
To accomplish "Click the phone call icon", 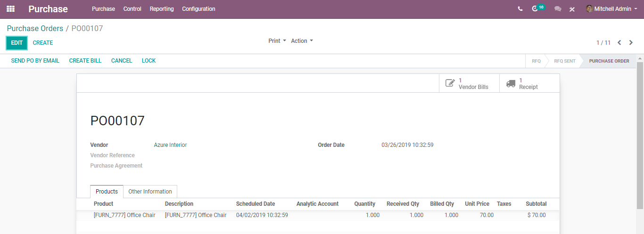I will [520, 9].
